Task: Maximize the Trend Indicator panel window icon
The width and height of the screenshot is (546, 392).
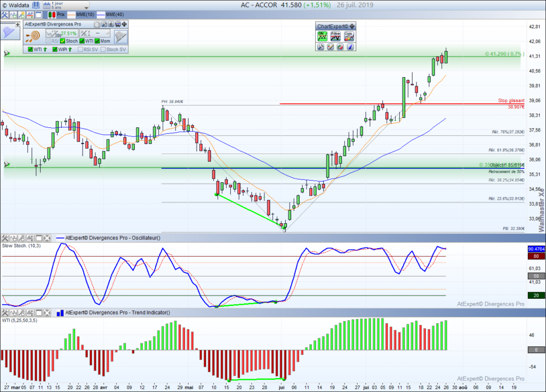Action: [x=38, y=313]
